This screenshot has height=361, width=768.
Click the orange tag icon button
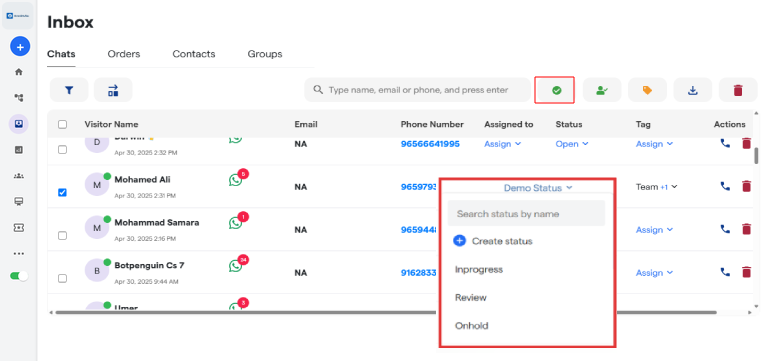tap(648, 90)
